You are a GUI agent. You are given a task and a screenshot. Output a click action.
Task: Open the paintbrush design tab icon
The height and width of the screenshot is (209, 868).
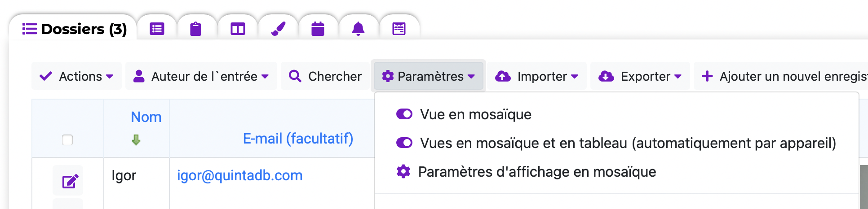pos(278,29)
